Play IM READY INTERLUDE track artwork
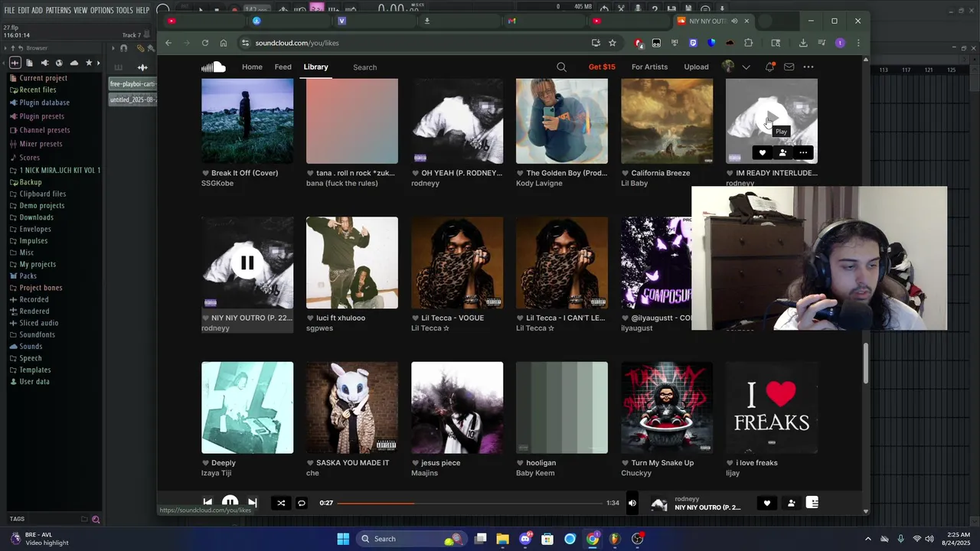980x551 pixels. point(771,119)
